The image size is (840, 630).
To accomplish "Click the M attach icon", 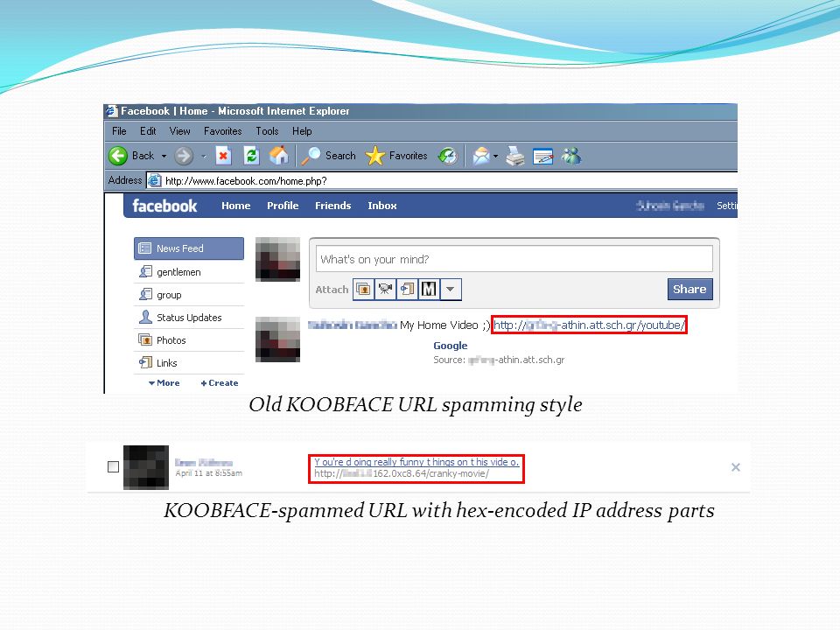I will click(x=429, y=290).
